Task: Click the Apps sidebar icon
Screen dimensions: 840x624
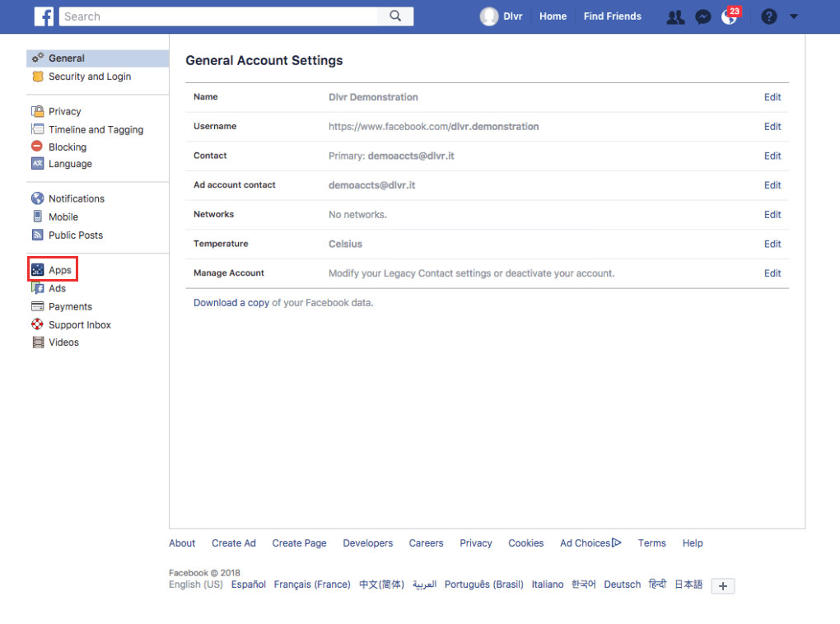Action: point(38,269)
